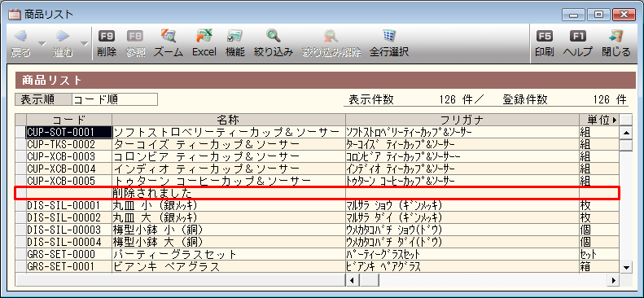644x298 pixels.
Task: Select the code cell CUP-TKS-0002
Action: [69, 144]
